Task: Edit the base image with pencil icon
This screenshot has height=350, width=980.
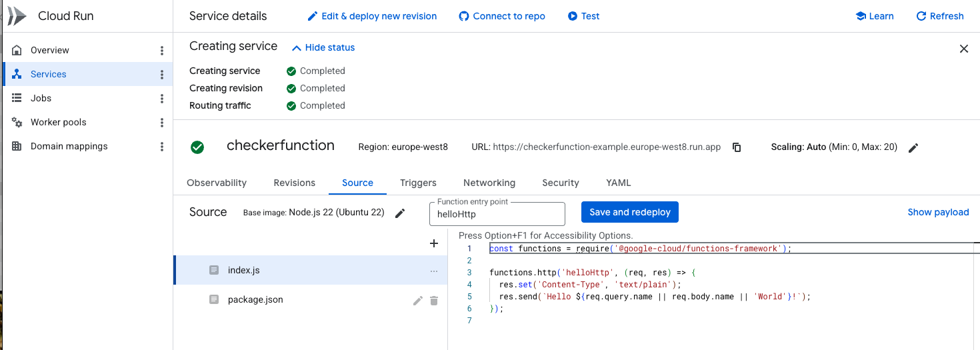Action: [400, 213]
